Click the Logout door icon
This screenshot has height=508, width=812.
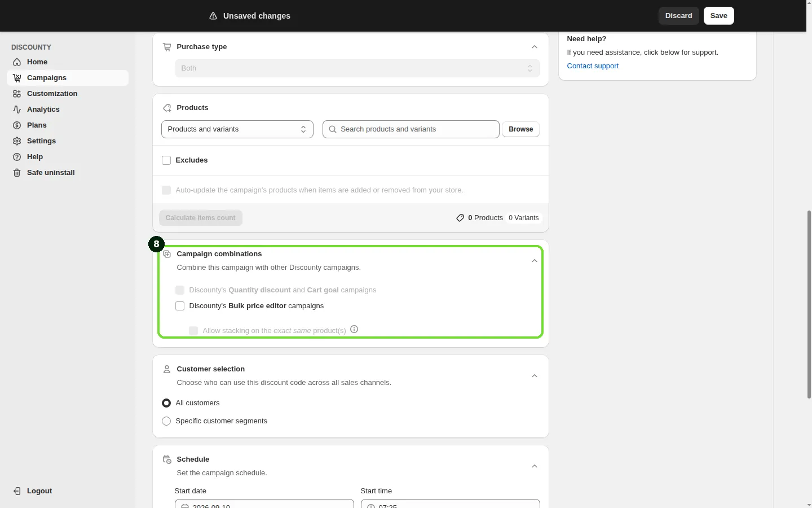(17, 491)
